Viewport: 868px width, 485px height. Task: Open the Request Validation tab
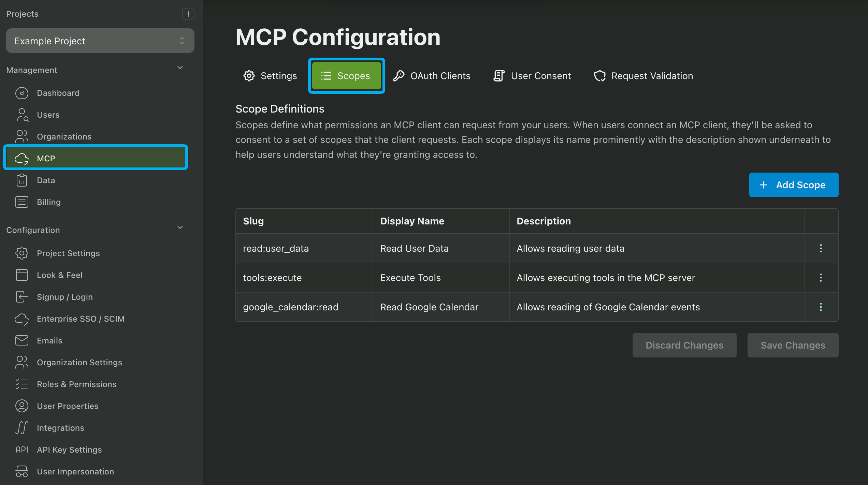[x=643, y=76]
